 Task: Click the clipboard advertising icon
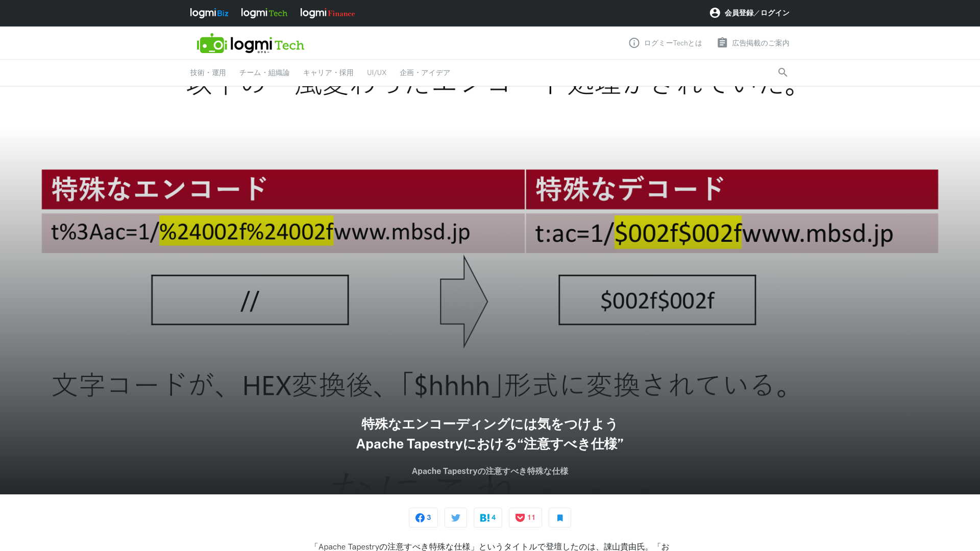[722, 43]
